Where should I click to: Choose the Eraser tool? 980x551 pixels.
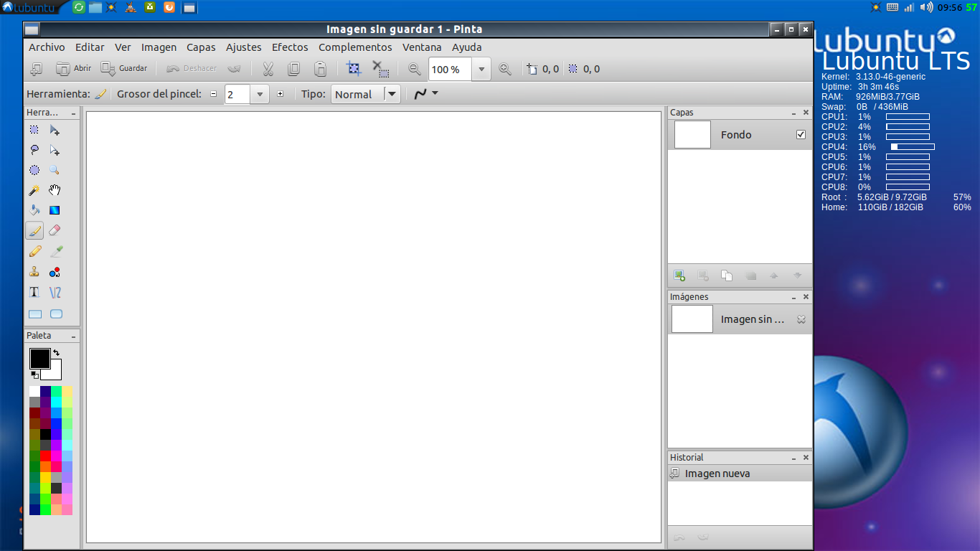(56, 230)
